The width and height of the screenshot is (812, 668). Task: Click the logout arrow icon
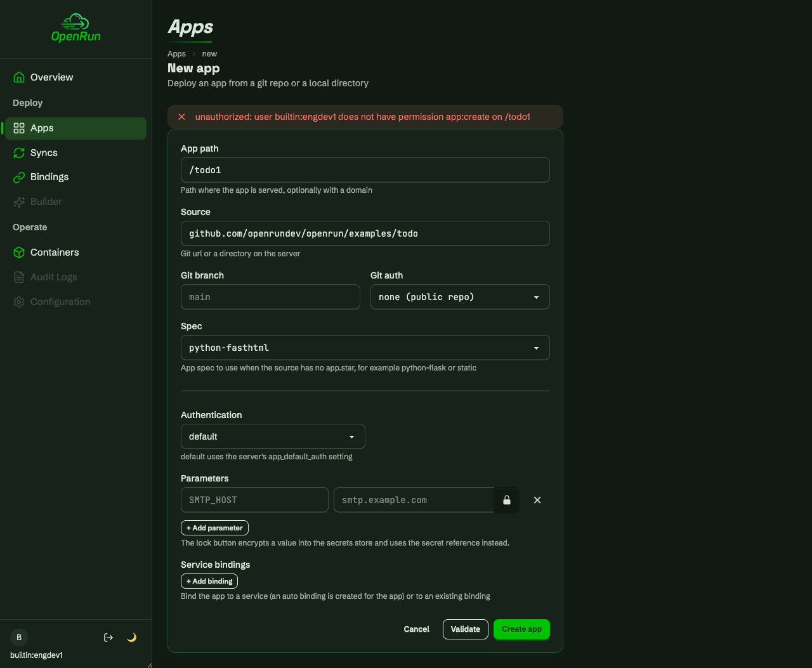108,638
